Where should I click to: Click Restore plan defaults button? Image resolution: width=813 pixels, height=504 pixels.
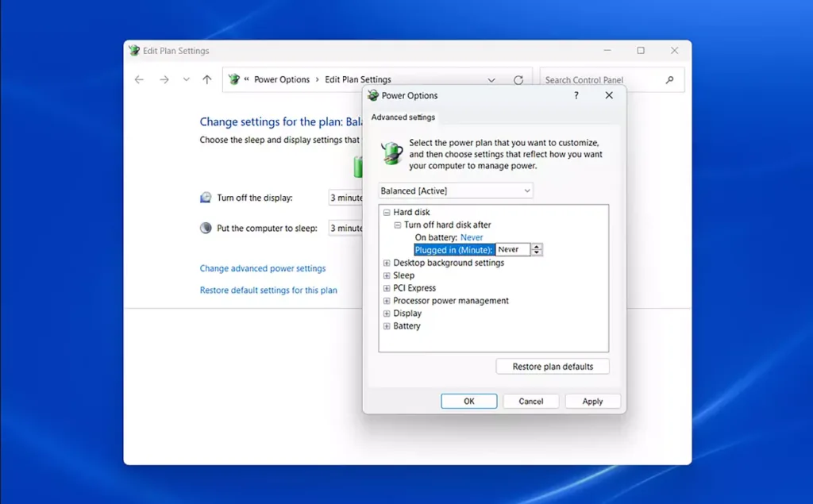click(x=553, y=367)
